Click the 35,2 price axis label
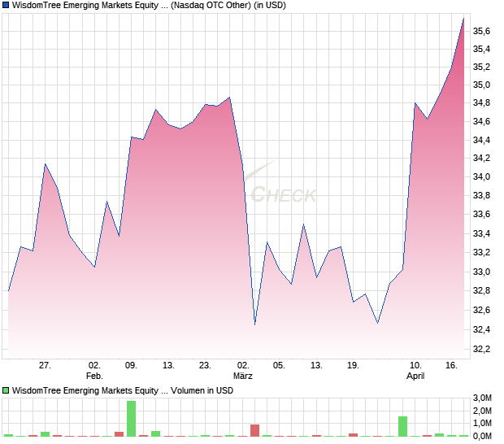Image resolution: width=504 pixels, height=444 pixels. (x=481, y=67)
